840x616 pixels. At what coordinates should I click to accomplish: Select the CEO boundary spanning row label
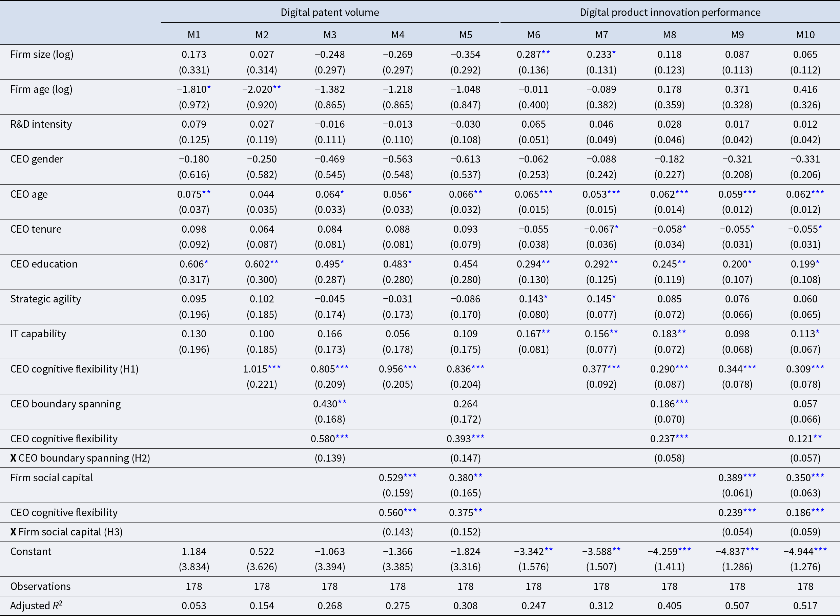pyautogui.click(x=66, y=404)
